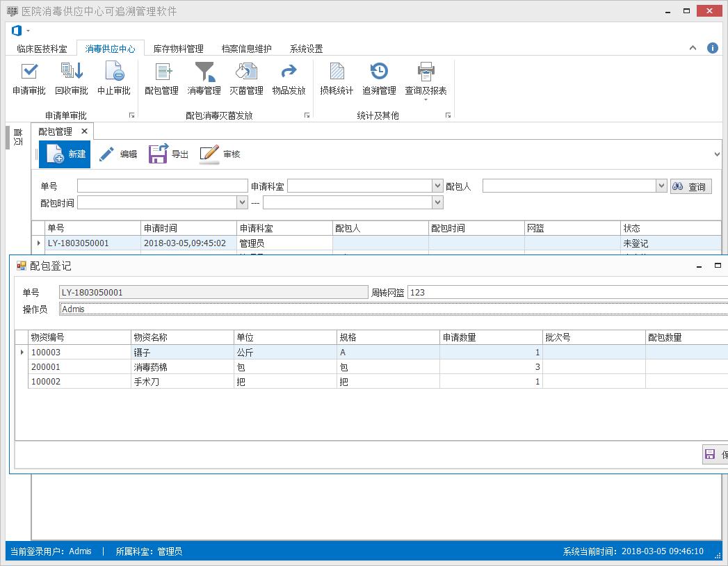Open 中止审批 abort approval
The height and width of the screenshot is (566, 728).
coord(114,79)
